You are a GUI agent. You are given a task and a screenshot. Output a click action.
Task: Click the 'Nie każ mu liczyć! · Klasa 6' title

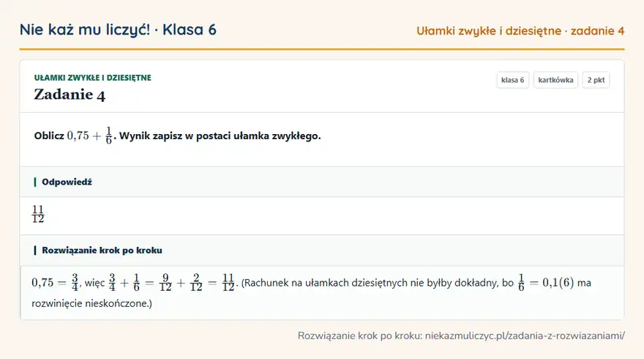point(118,30)
